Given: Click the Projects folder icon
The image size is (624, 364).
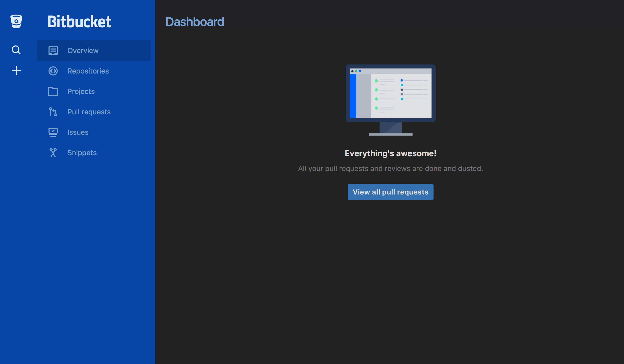Looking at the screenshot, I should pyautogui.click(x=53, y=91).
